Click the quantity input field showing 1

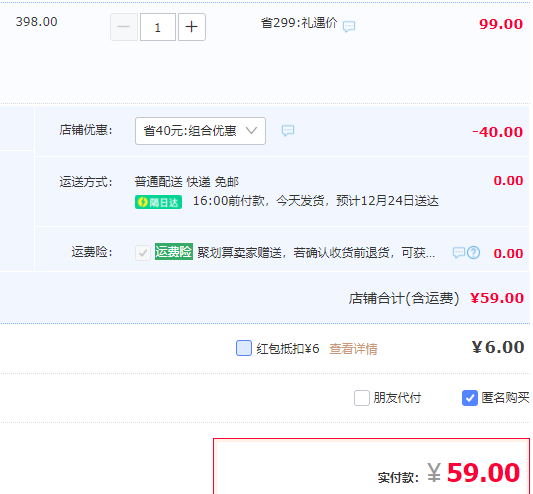158,27
